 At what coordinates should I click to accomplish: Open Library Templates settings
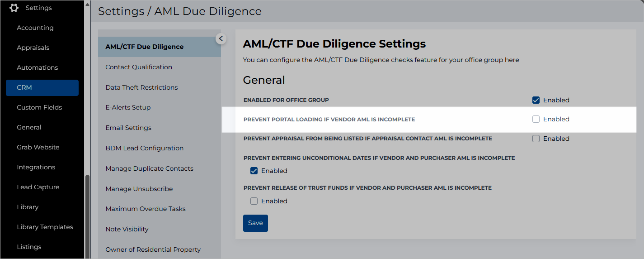(x=45, y=227)
